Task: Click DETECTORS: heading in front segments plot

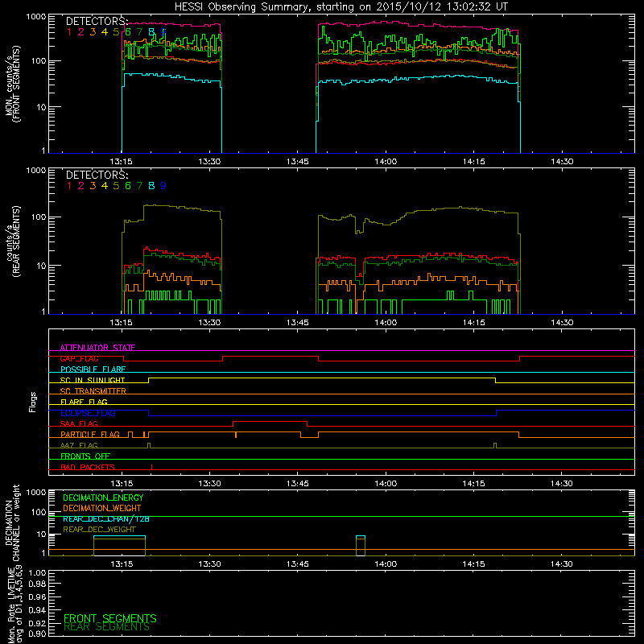Action: coord(97,21)
